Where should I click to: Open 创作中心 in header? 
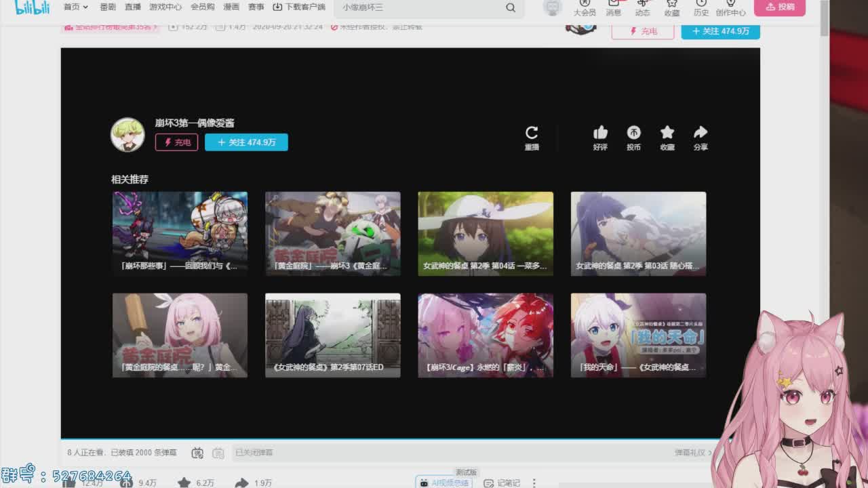point(731,8)
